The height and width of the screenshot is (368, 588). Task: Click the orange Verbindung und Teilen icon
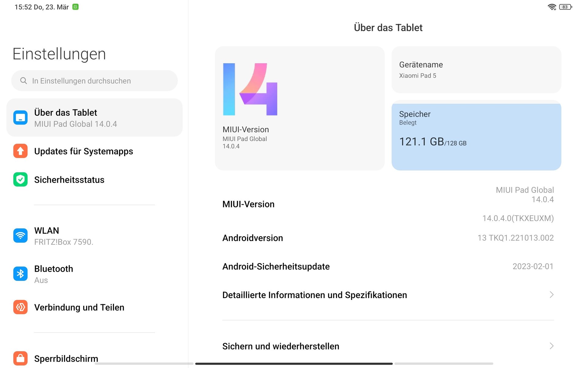tap(21, 307)
